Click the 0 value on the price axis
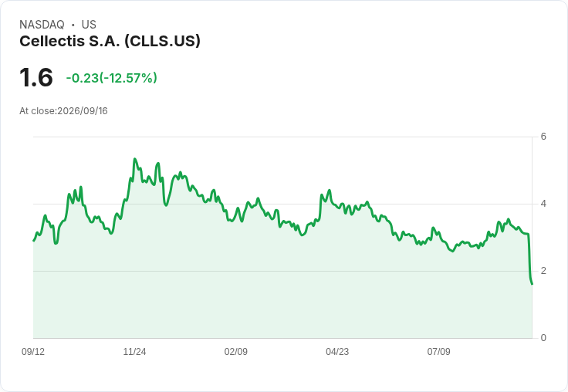Screen dimensions: 568x392 click(x=543, y=338)
